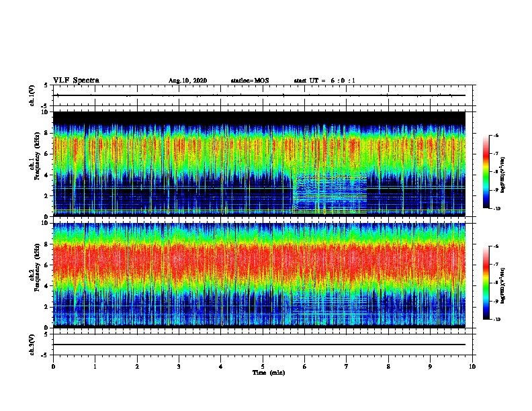Click the "5" tick on the Time axis
The image size is (532, 411).
[x=263, y=367]
